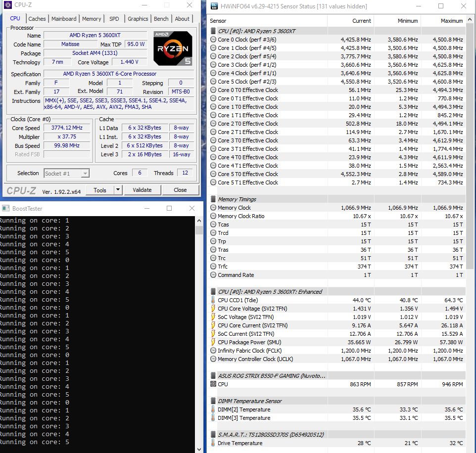Click the Sensor column header in HWiNFO64

click(x=268, y=21)
